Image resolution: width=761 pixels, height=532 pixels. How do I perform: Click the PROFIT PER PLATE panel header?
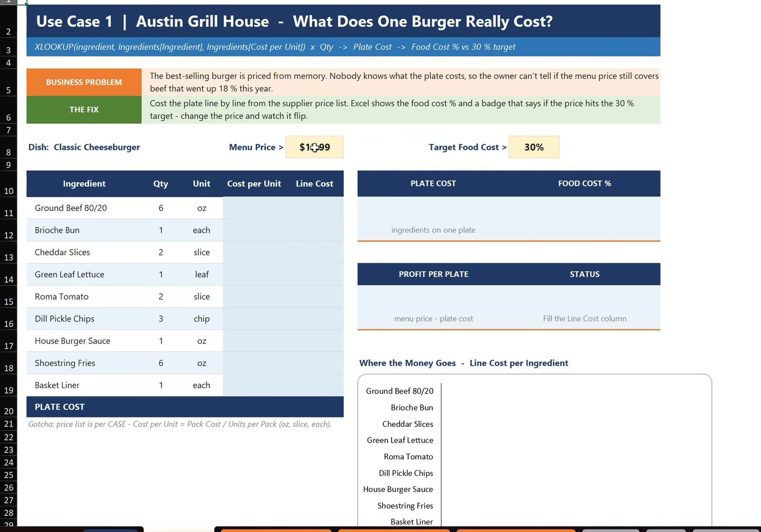[433, 274]
